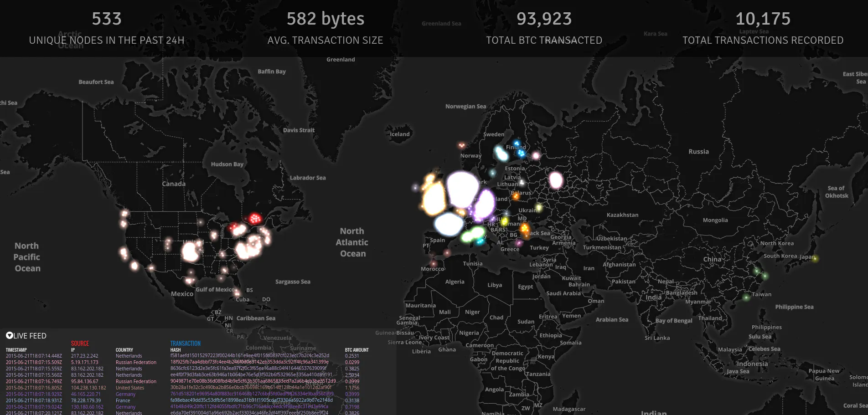This screenshot has width=868, height=415.
Task: Select IP address 95.84.136.67
Action: pyautogui.click(x=84, y=381)
